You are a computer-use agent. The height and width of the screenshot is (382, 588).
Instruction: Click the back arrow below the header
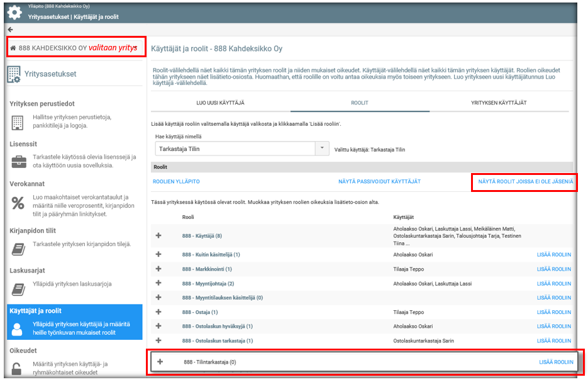(10, 30)
